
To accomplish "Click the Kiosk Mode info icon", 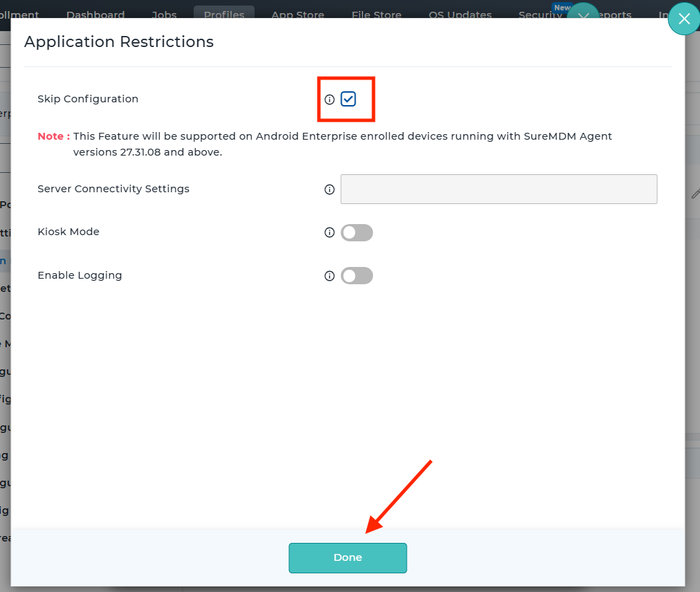I will tap(330, 232).
